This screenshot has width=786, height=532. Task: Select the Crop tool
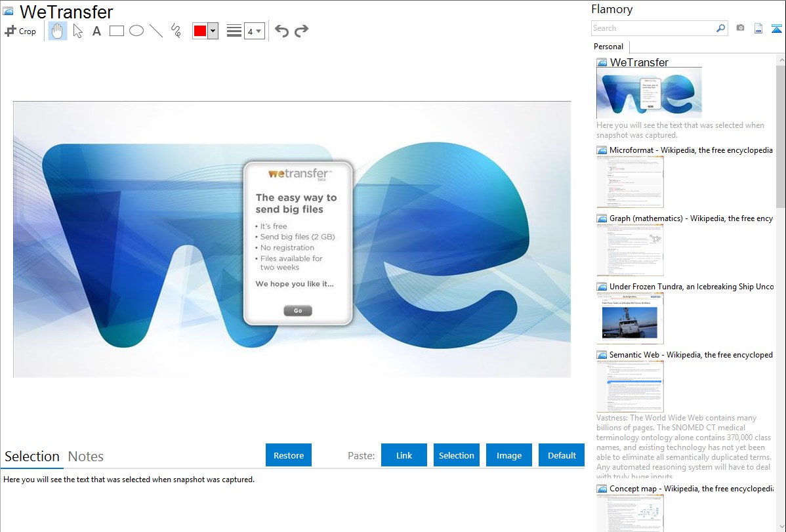20,31
